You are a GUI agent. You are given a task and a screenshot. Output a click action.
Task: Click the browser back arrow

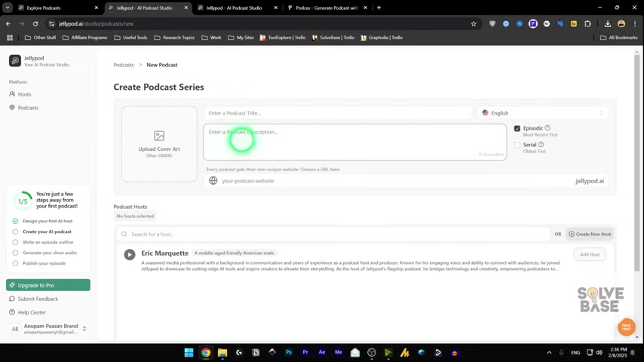pyautogui.click(x=8, y=24)
